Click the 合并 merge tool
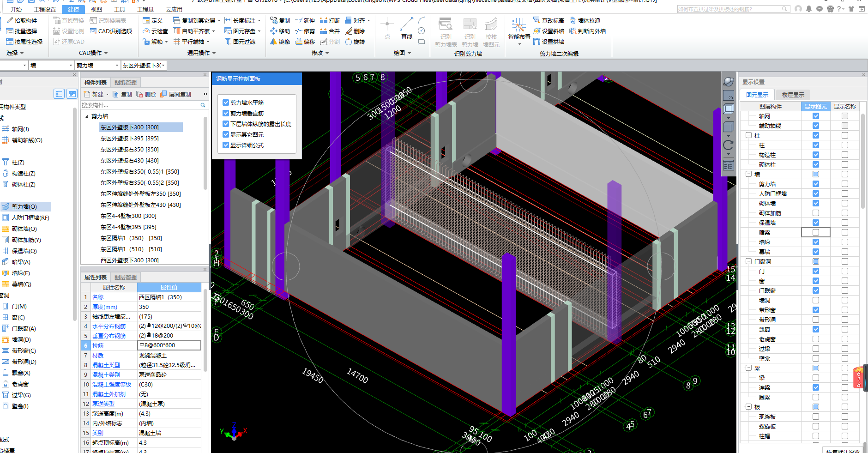Image resolution: width=868 pixels, height=453 pixels. [330, 31]
